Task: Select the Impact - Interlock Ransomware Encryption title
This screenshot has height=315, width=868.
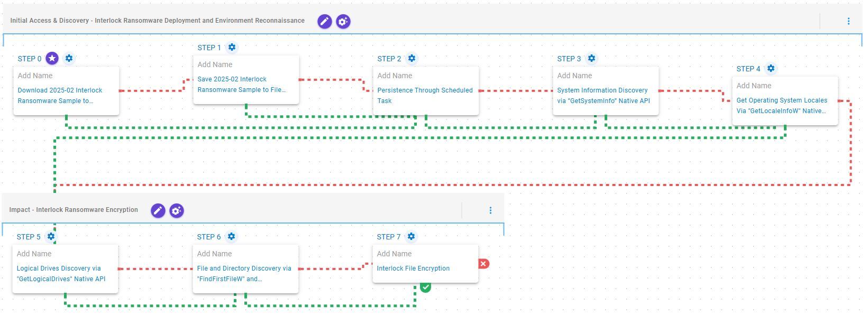Action: [74, 210]
